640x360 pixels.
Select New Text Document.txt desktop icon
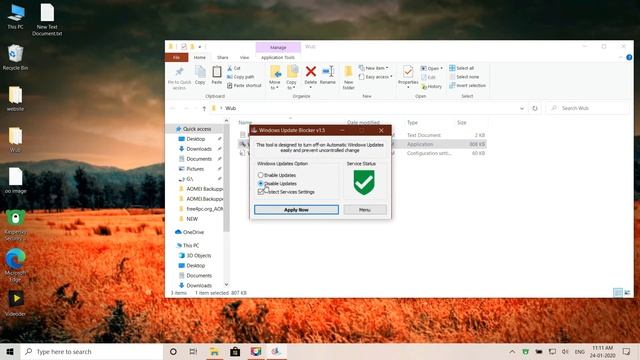[x=47, y=20]
